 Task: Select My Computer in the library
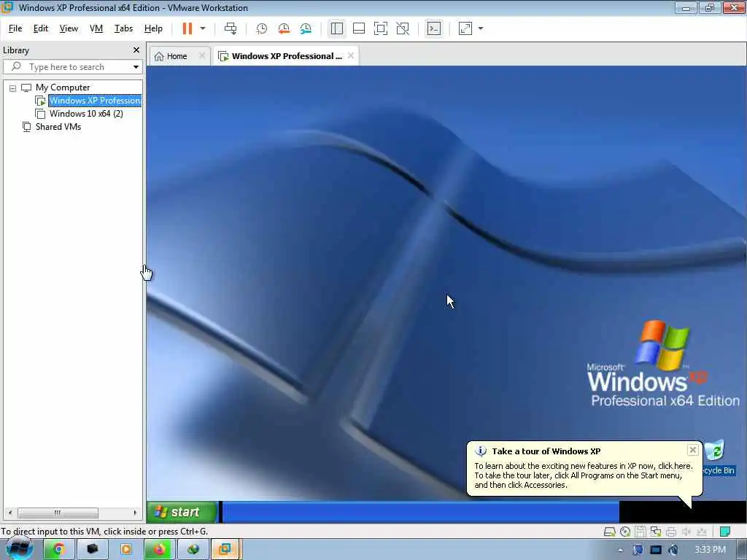[x=63, y=87]
